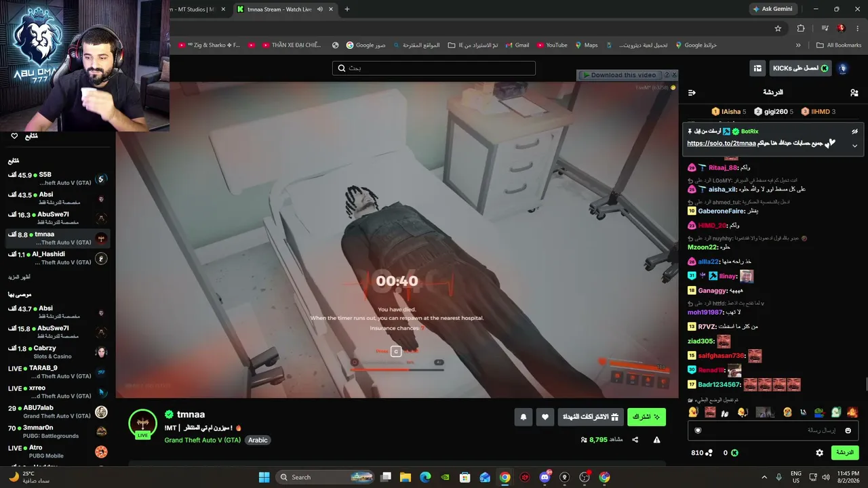Image resolution: width=868 pixels, height=488 pixels.
Task: Open the Atro recommended channel
Action: pyautogui.click(x=58, y=451)
